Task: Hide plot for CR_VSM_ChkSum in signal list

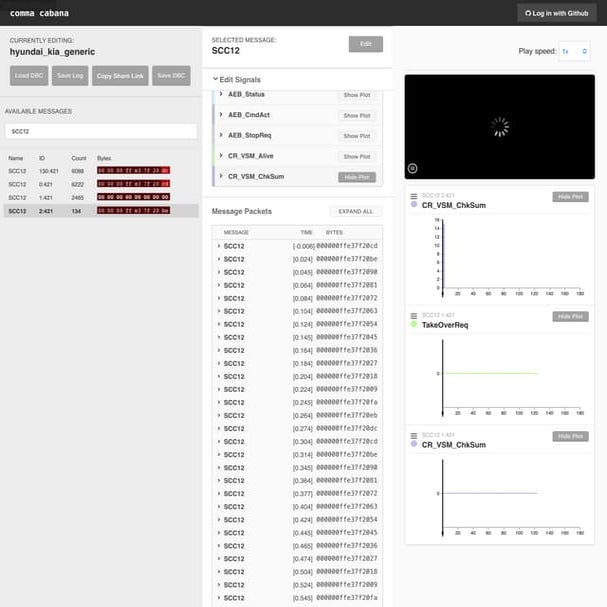Action: [x=357, y=177]
